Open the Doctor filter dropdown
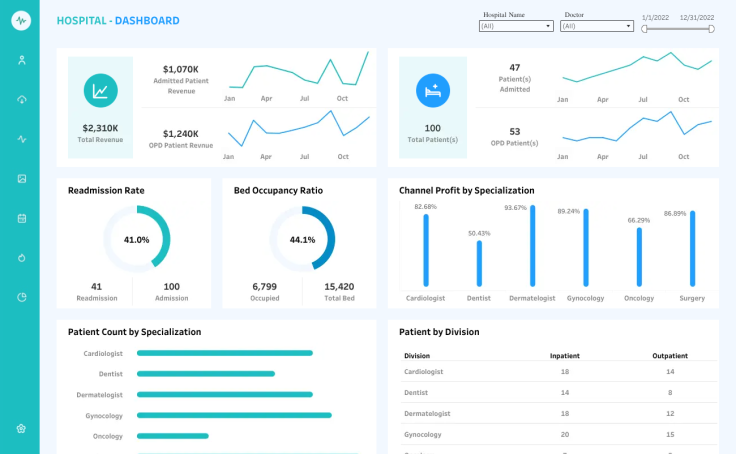The height and width of the screenshot is (454, 736). [597, 26]
